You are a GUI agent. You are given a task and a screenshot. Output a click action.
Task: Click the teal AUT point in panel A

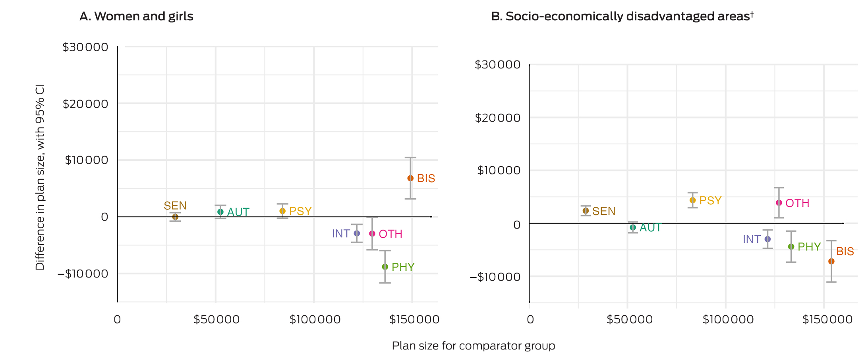220,212
